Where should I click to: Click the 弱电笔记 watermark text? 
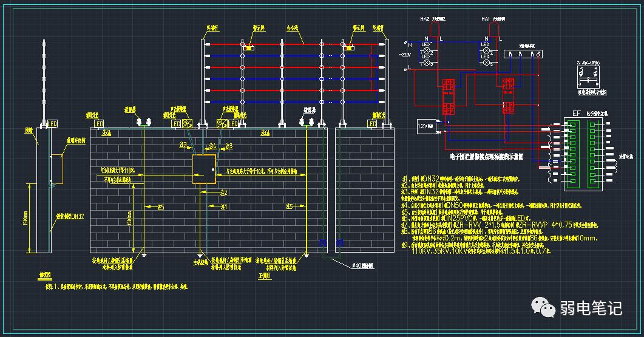591,308
